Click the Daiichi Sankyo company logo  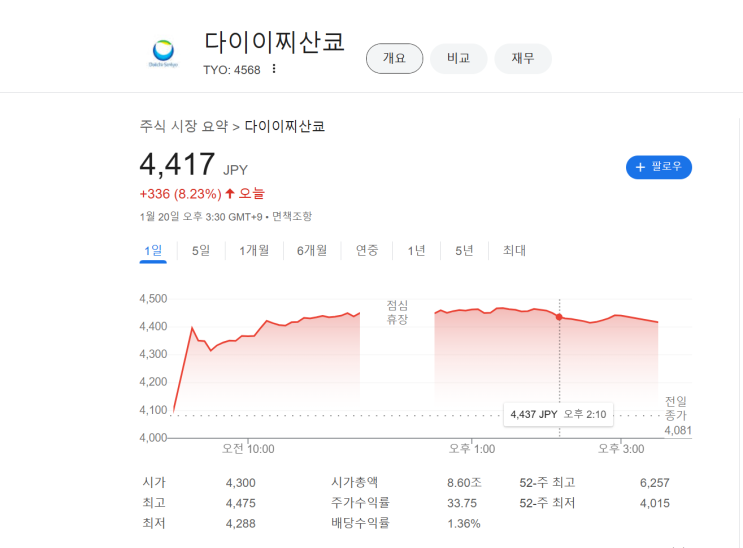tap(163, 53)
